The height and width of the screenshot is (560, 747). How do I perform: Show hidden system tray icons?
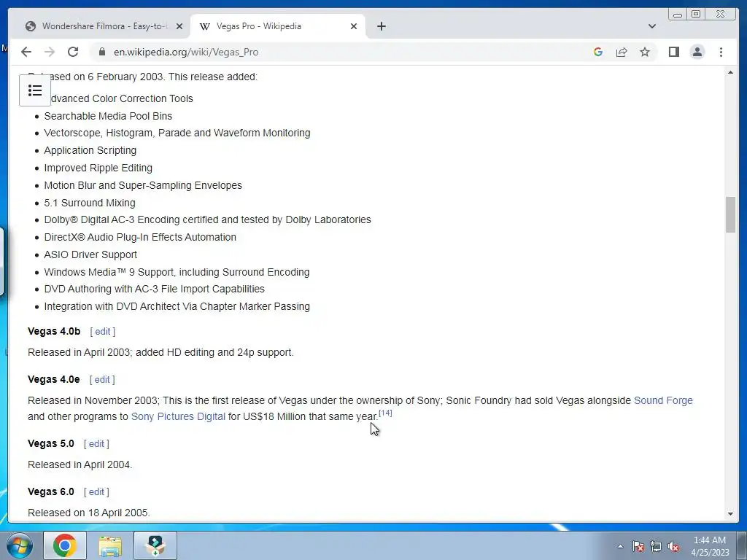[620, 546]
